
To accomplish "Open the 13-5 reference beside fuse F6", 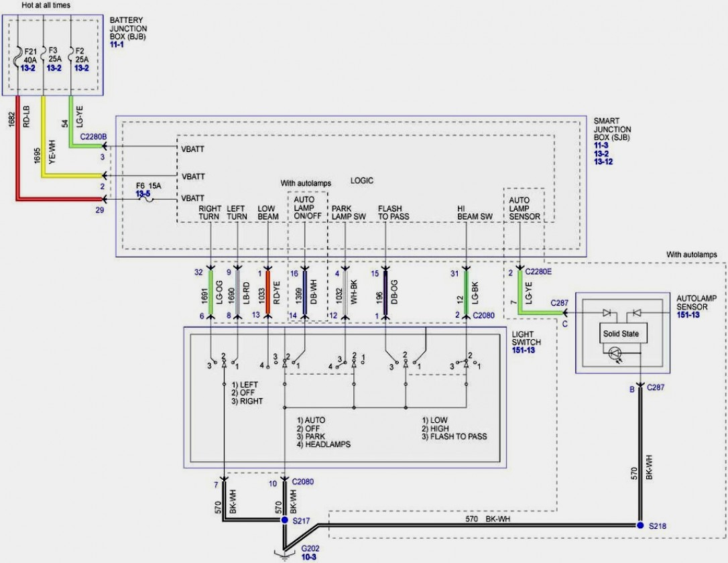I will (x=144, y=192).
